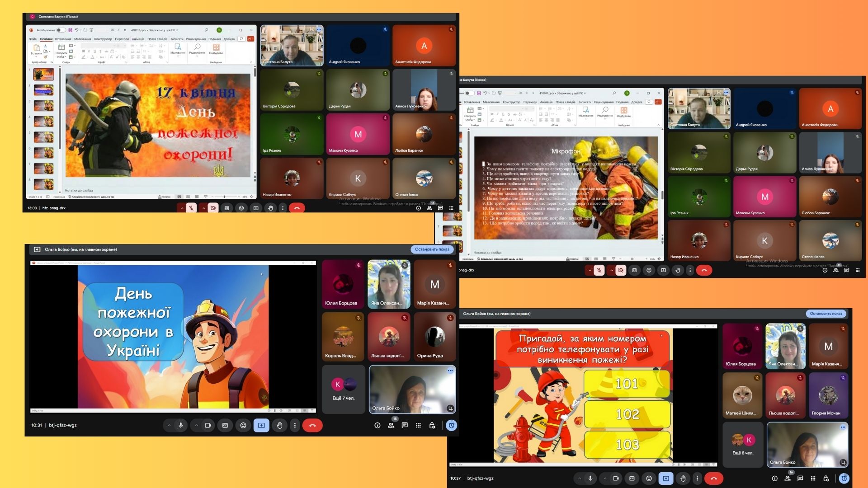Open activities grid in the 13:03 meeting
Screen dimensions: 868x488
(451, 208)
